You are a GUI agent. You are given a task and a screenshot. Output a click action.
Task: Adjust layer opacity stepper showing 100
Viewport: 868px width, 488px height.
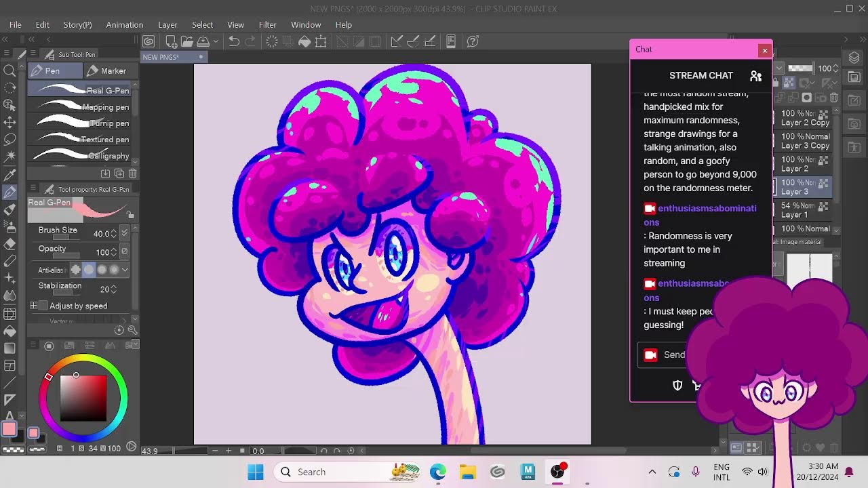(835, 68)
